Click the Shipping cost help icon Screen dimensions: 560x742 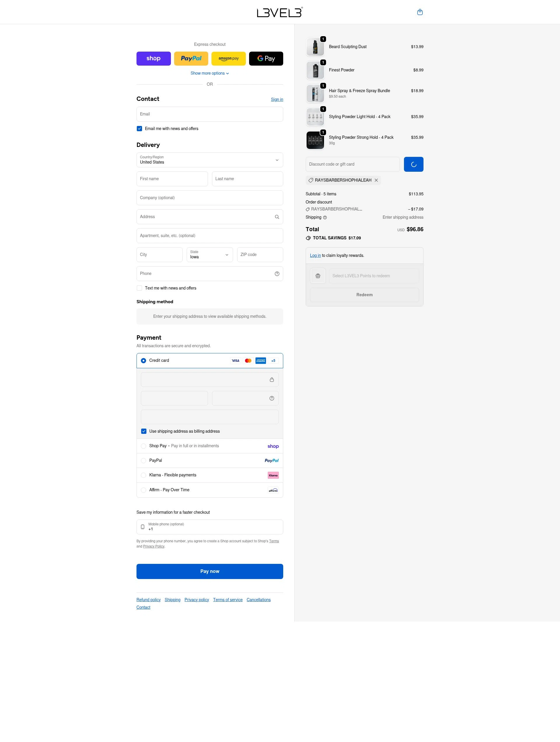325,217
